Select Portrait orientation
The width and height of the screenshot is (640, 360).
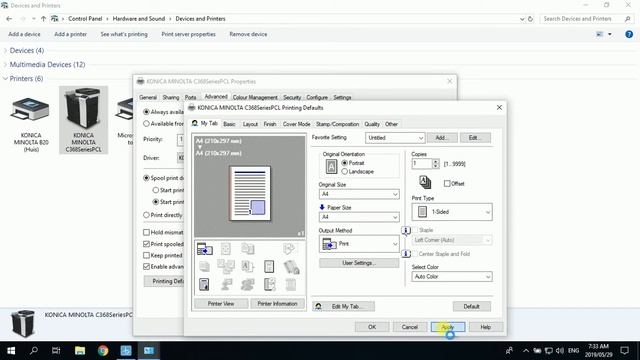(x=344, y=163)
